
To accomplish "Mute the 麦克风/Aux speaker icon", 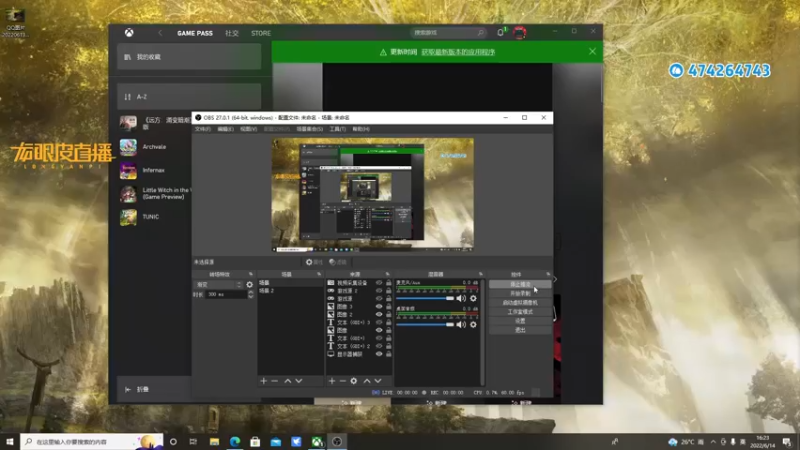I will pos(461,298).
